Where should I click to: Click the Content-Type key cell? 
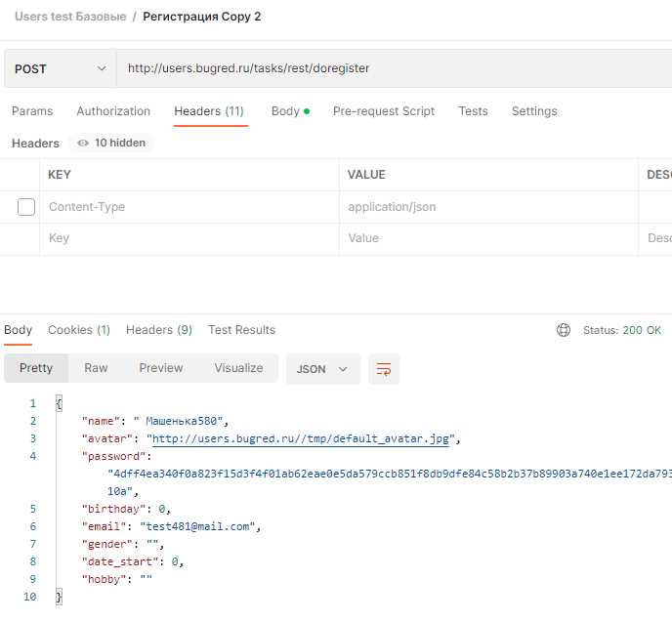point(189,207)
